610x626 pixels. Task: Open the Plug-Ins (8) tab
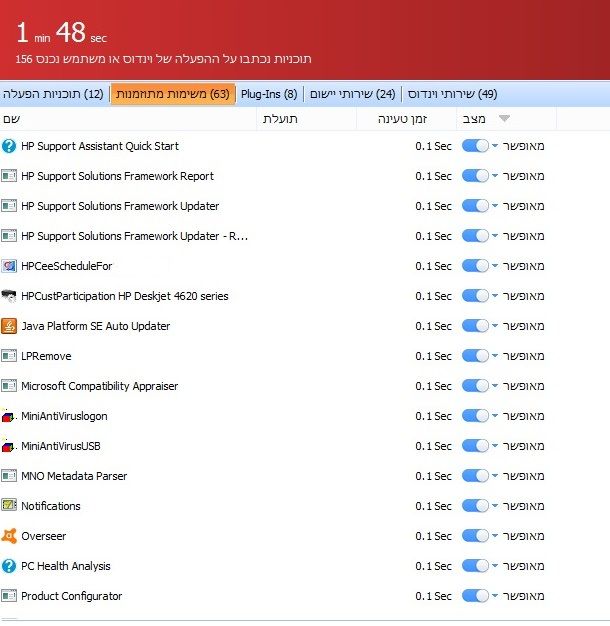[x=269, y=94]
